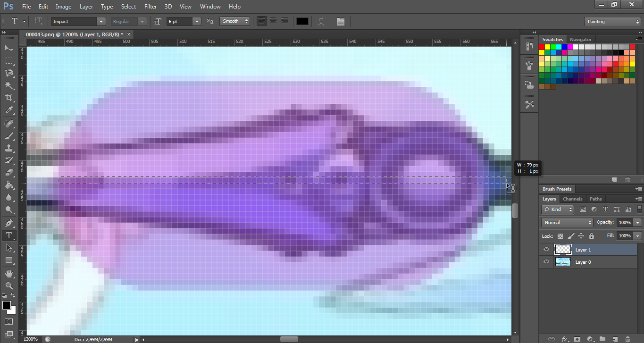Select the Dodge tool
The height and width of the screenshot is (343, 644).
[9, 210]
